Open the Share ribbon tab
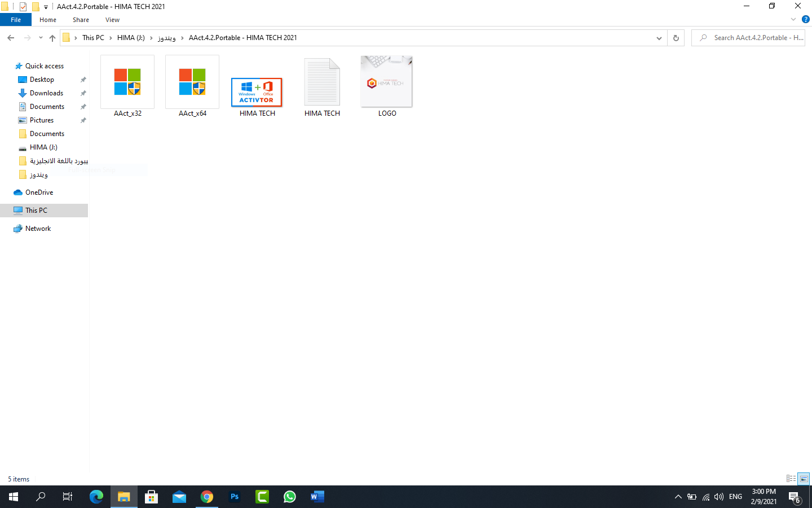Screen dimensions: 812x508 [x=81, y=20]
